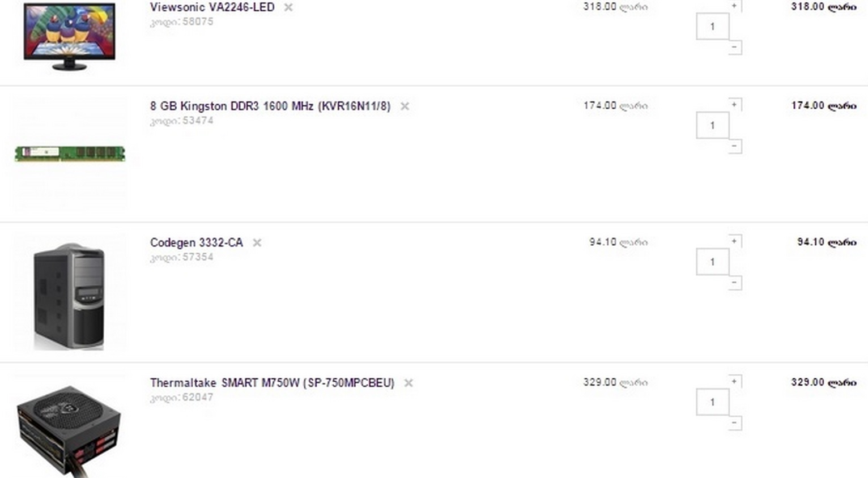The width and height of the screenshot is (868, 478).
Task: Remove 8 GB Kingston DDR3 item
Action: pyautogui.click(x=405, y=106)
